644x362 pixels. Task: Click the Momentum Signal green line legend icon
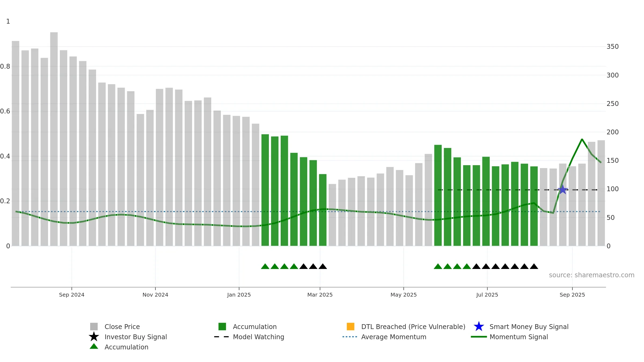coord(479,337)
